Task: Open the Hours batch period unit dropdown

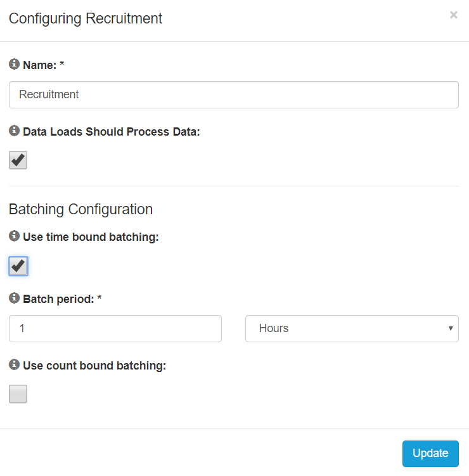Action: [352, 328]
